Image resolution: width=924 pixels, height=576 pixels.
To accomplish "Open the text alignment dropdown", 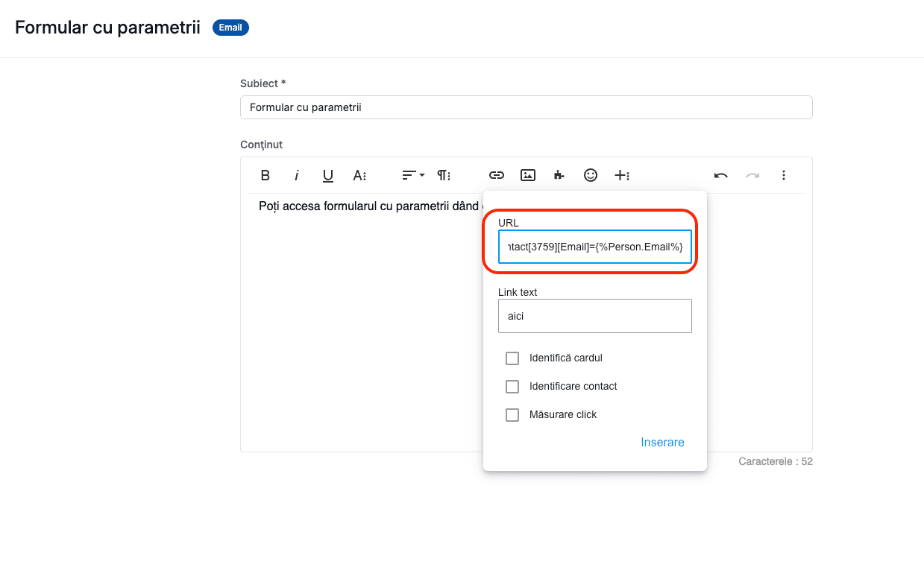I will click(413, 175).
